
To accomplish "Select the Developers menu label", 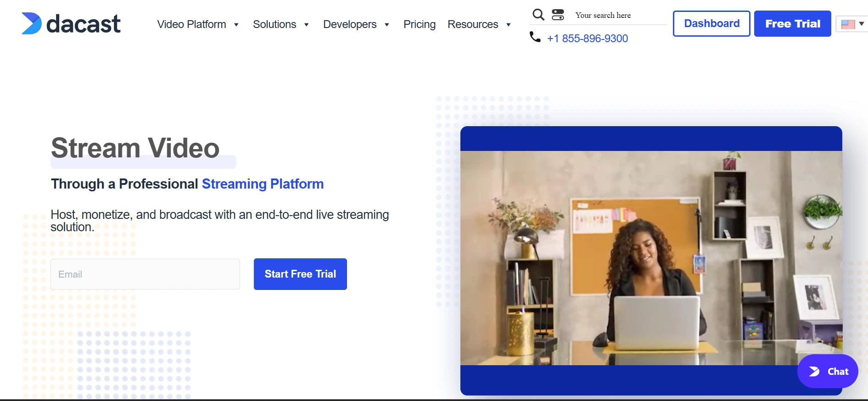I will 350,24.
